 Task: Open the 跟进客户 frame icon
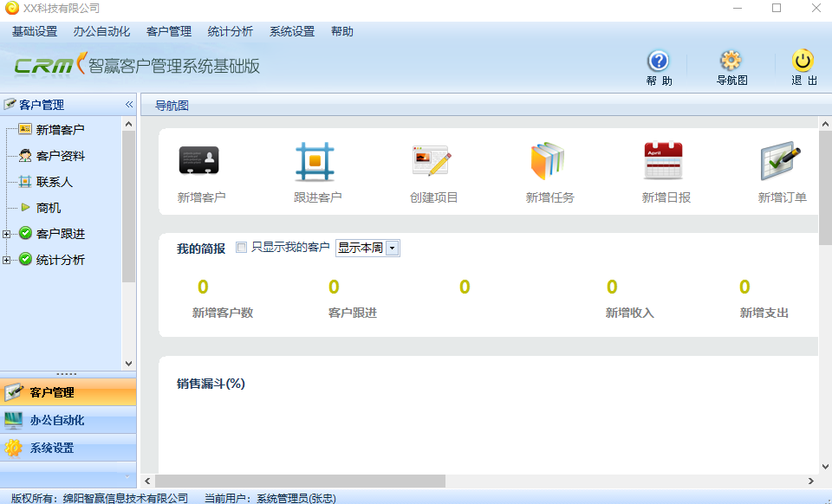coord(315,161)
